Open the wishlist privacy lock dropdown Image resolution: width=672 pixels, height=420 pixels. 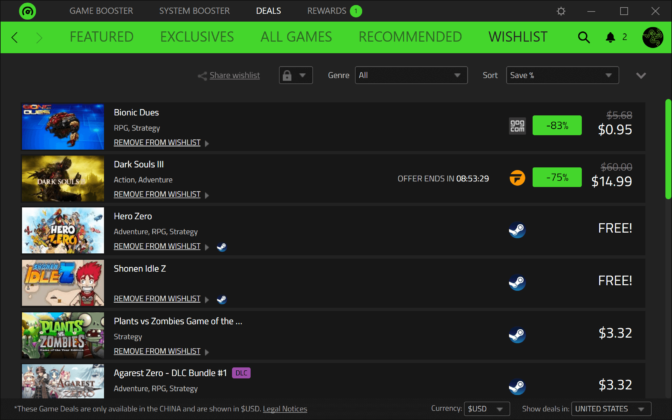297,75
